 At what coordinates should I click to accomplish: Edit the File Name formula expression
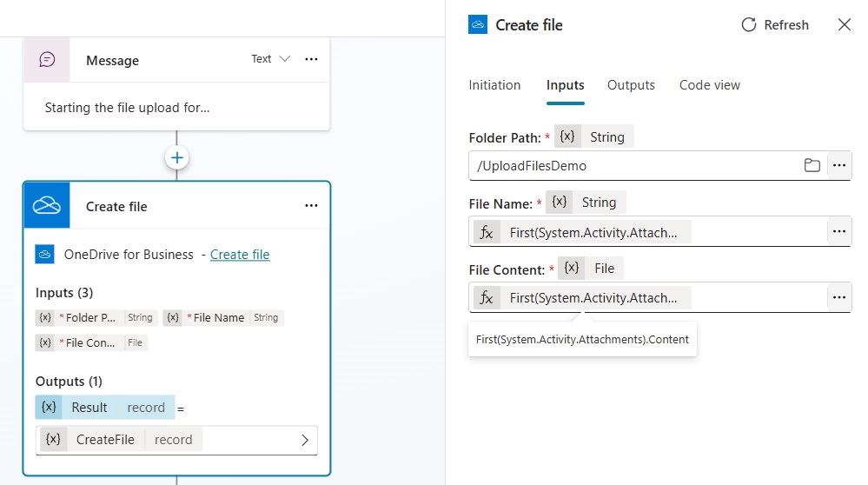click(x=593, y=233)
